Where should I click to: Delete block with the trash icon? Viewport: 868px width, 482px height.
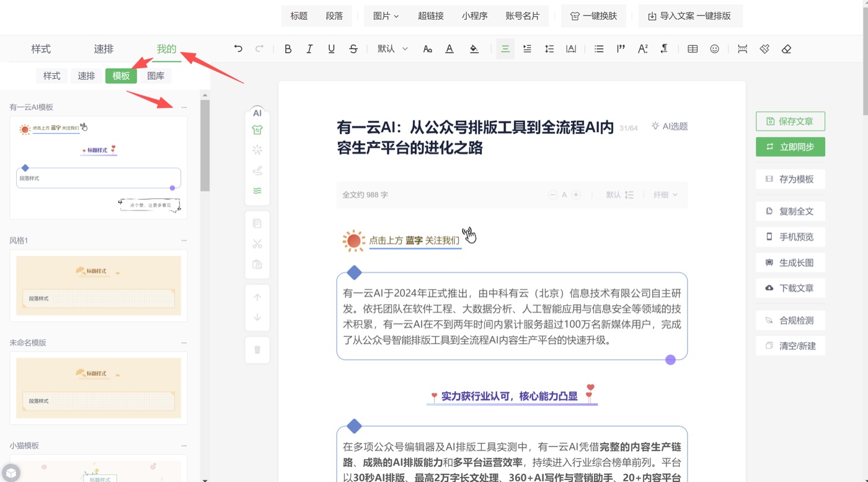click(x=257, y=349)
